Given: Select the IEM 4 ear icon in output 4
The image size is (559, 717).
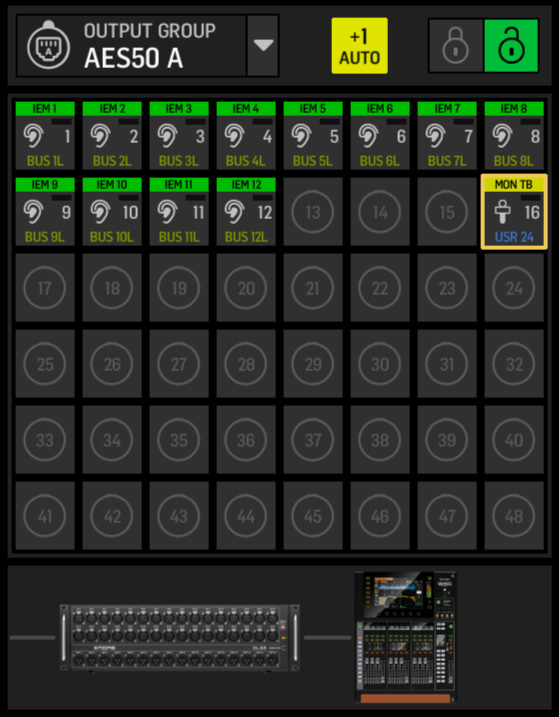Looking at the screenshot, I should coord(234,136).
